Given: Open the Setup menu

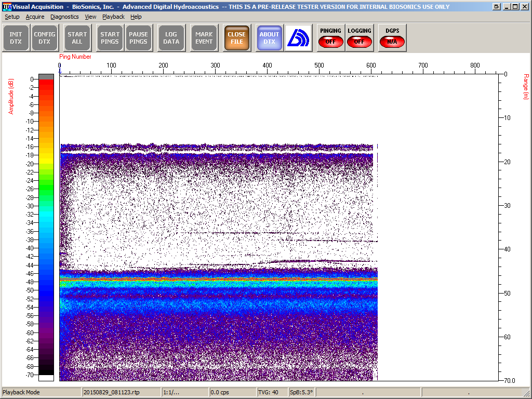Looking at the screenshot, I should pyautogui.click(x=12, y=17).
